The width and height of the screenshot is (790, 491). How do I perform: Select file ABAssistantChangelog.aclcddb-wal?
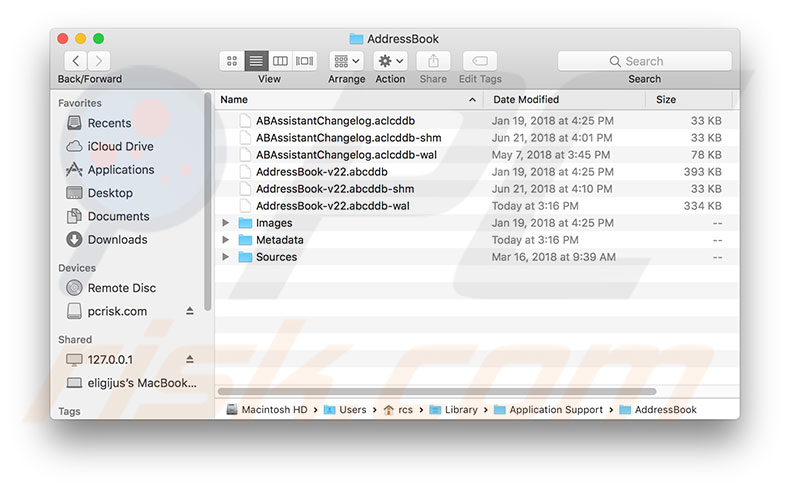(x=346, y=155)
